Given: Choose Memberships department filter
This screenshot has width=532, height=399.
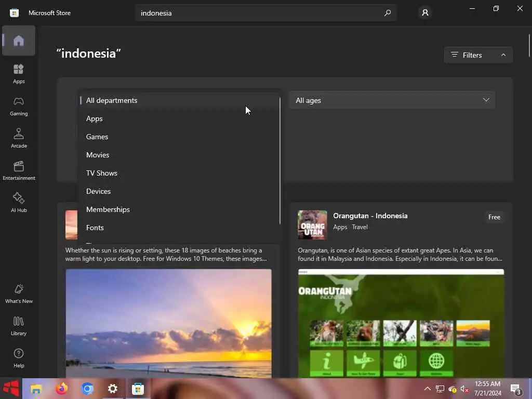Looking at the screenshot, I should click(x=179, y=210).
